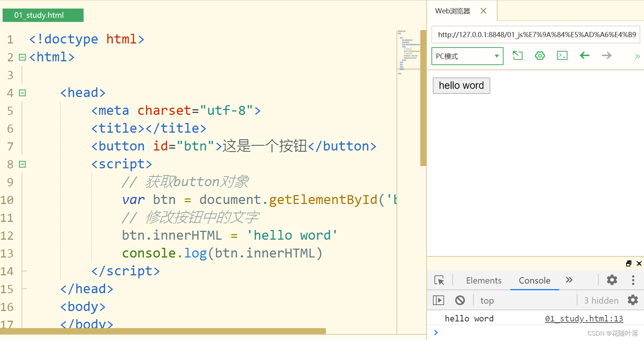644x340 pixels.
Task: Click the charset attribute on line 5
Action: [164, 110]
